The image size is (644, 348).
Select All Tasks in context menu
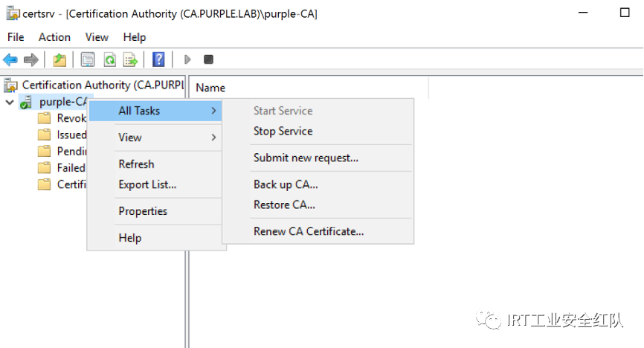tap(155, 111)
